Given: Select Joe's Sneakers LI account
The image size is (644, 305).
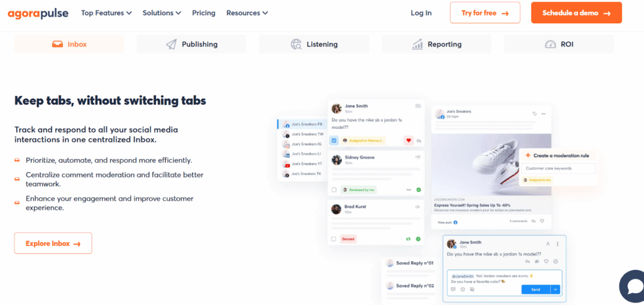Looking at the screenshot, I should point(303,154).
